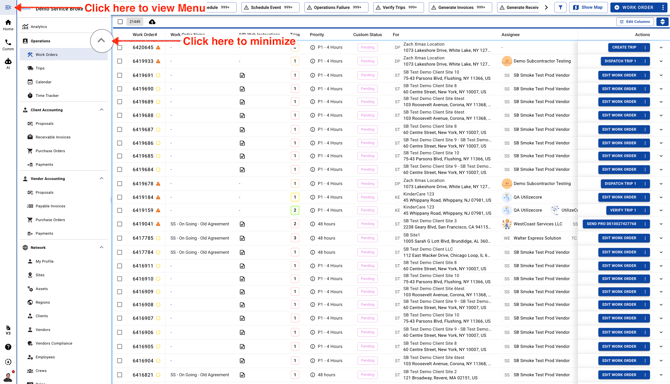Select the checkbox for work order 6419678

pyautogui.click(x=120, y=184)
